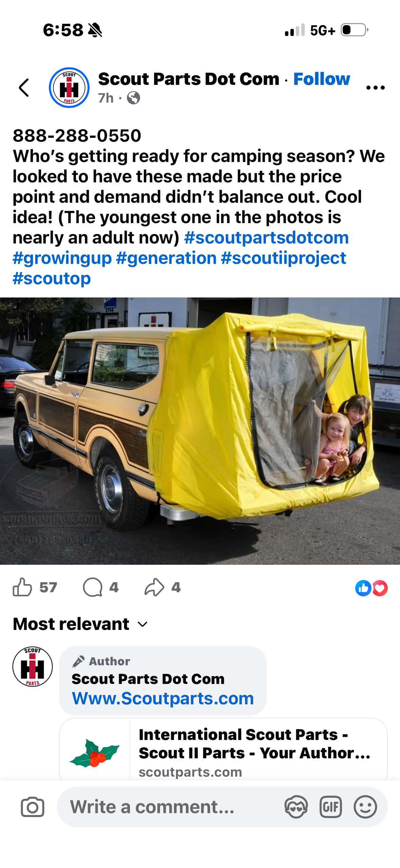Expand the Most relevant sort dropdown
Image resolution: width=400 pixels, height=868 pixels.
pyautogui.click(x=80, y=624)
